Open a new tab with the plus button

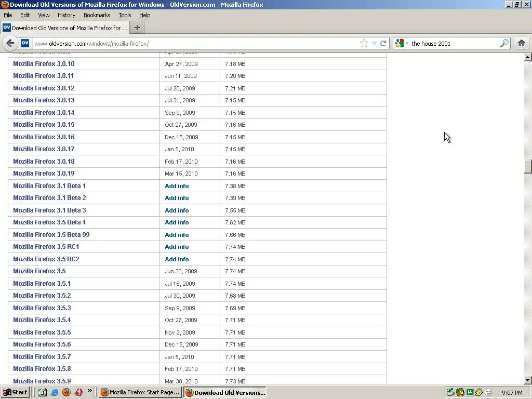pyautogui.click(x=137, y=28)
